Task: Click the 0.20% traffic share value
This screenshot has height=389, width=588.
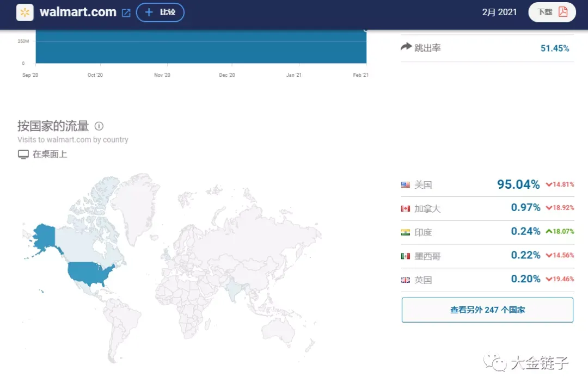Action: 525,279
